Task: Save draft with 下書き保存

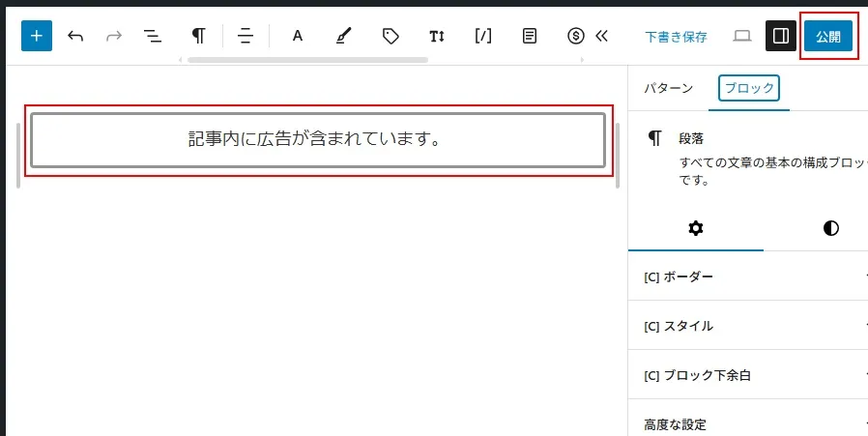Action: point(676,37)
